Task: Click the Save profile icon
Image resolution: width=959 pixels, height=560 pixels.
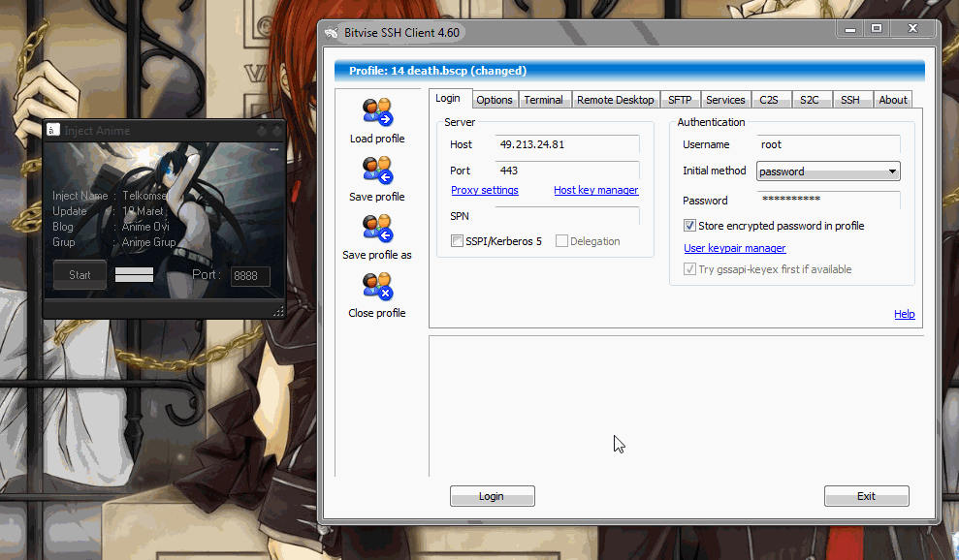Action: click(377, 170)
